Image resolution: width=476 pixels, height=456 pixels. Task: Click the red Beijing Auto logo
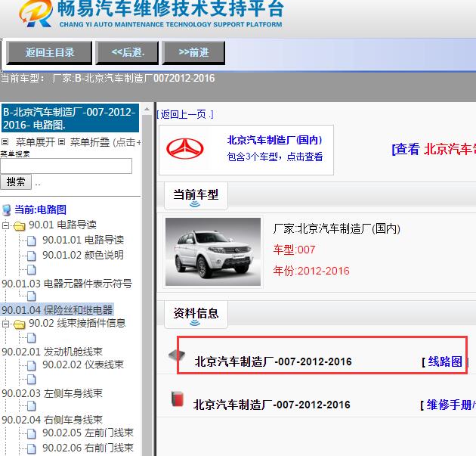pos(185,148)
